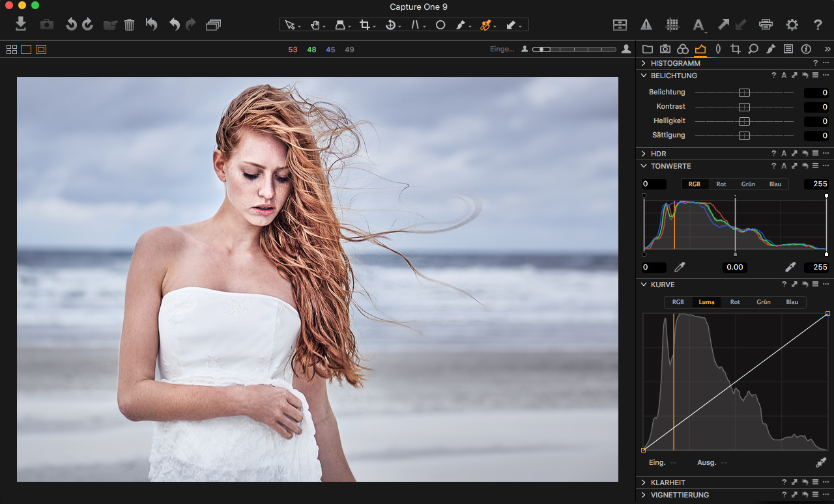Open the print dialog icon
This screenshot has width=834, height=504.
(x=766, y=25)
